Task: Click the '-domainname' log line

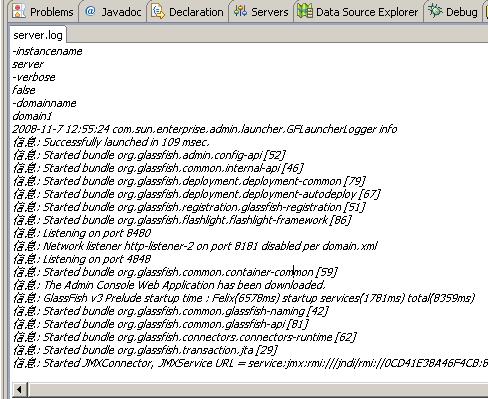Action: point(44,103)
